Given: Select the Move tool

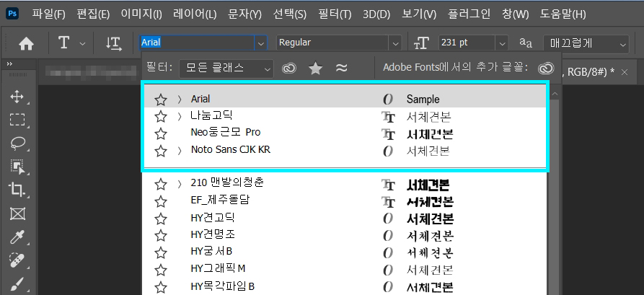Looking at the screenshot, I should click(x=17, y=97).
